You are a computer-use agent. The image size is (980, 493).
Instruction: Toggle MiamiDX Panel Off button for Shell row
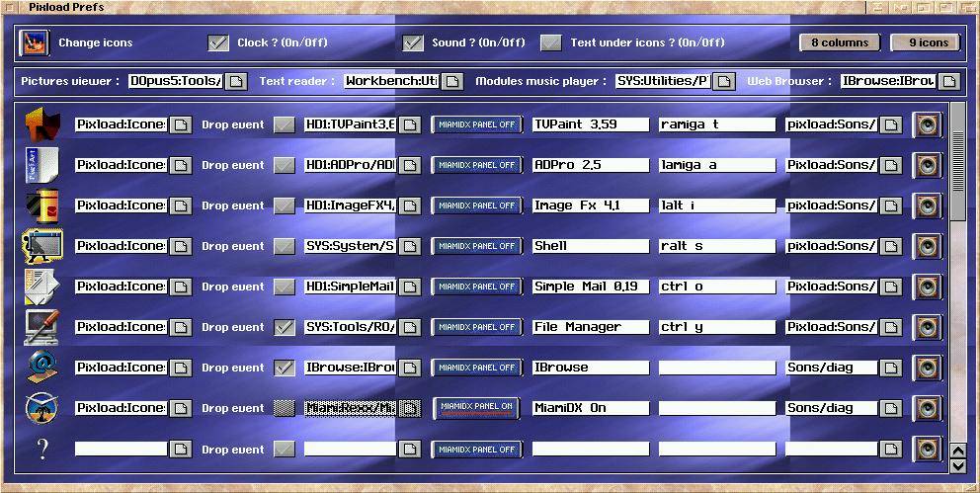tap(477, 246)
